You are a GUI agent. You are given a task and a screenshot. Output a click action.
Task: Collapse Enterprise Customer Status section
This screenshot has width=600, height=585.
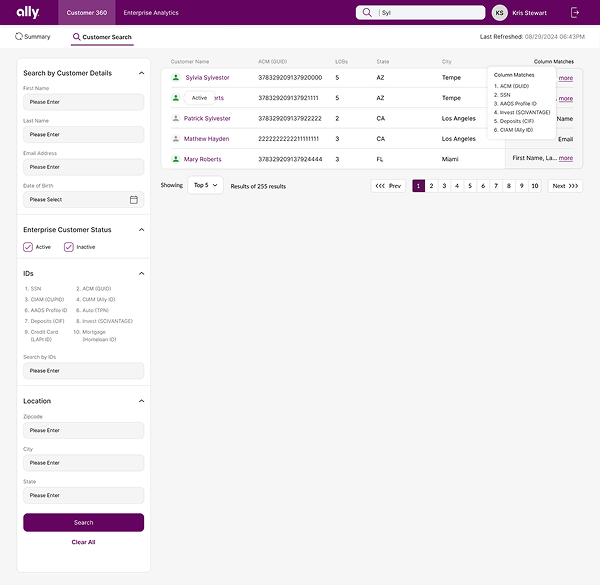142,230
